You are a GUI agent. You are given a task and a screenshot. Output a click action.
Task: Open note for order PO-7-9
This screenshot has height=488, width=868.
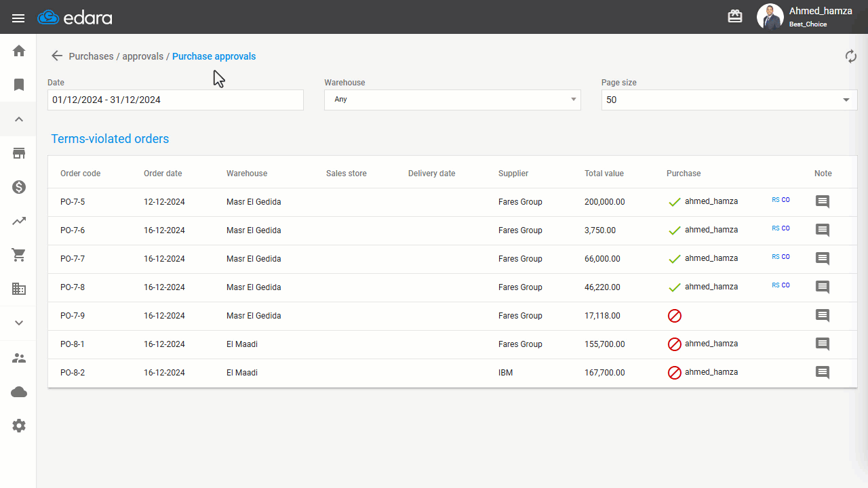823,315
